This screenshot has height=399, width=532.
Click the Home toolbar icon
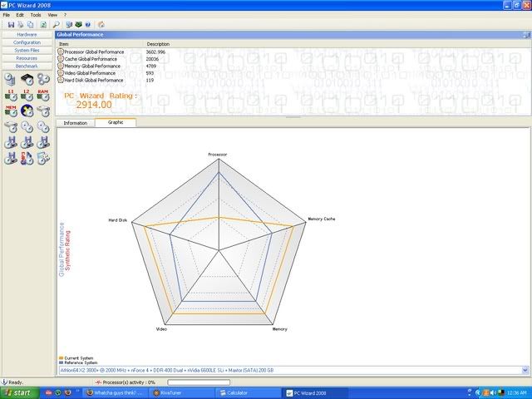pyautogui.click(x=101, y=24)
